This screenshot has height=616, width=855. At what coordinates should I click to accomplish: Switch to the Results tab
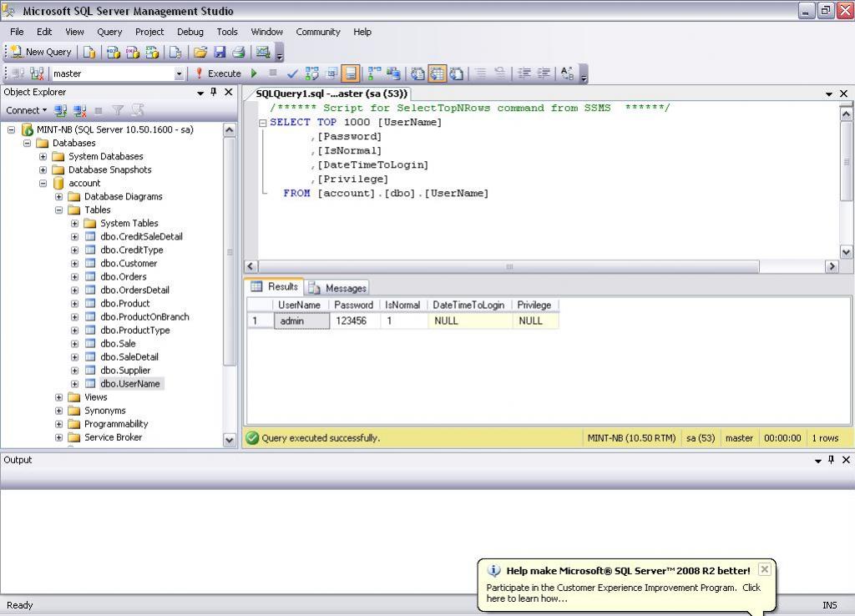pos(275,287)
